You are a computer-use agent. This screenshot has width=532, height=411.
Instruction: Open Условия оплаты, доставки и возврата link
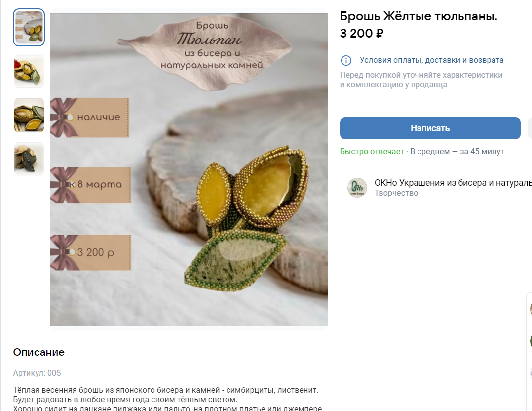pos(431,60)
